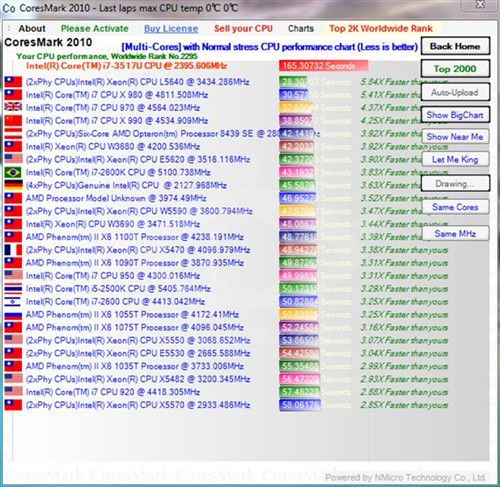Image resolution: width=500 pixels, height=487 pixels.
Task: Follow the Buy License link
Action: click(x=171, y=29)
